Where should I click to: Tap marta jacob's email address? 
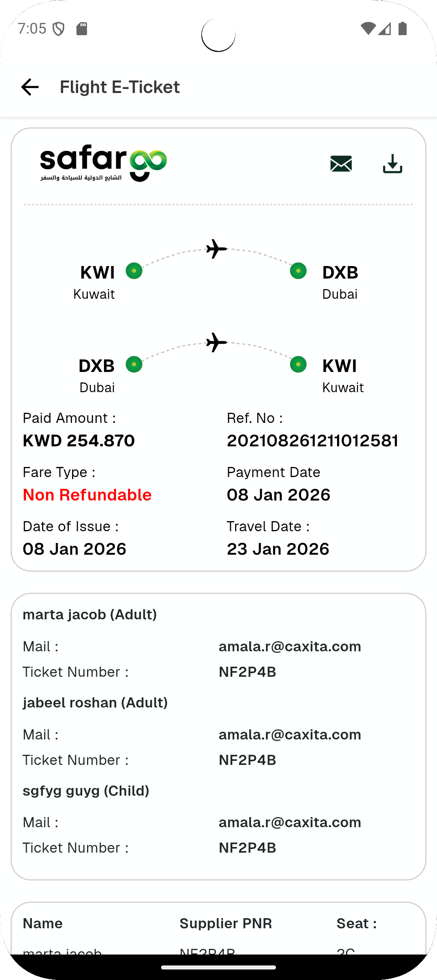[290, 646]
